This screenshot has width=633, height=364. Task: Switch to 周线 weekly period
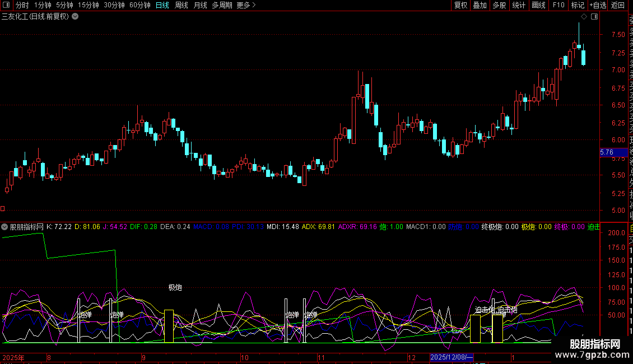(181, 5)
